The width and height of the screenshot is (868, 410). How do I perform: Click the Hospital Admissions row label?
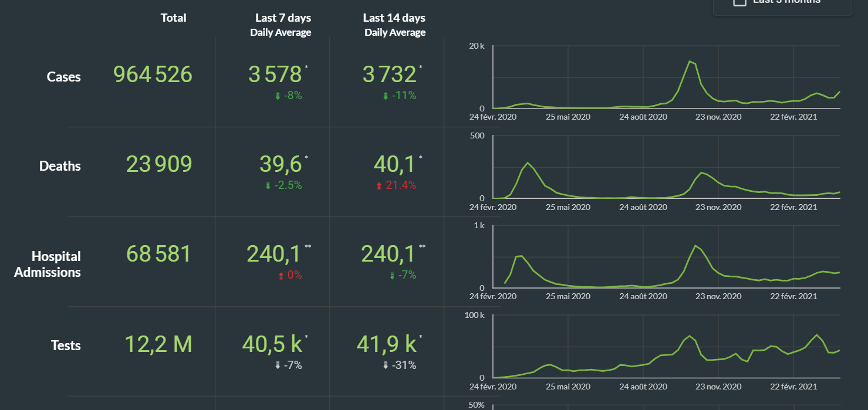[x=48, y=264]
